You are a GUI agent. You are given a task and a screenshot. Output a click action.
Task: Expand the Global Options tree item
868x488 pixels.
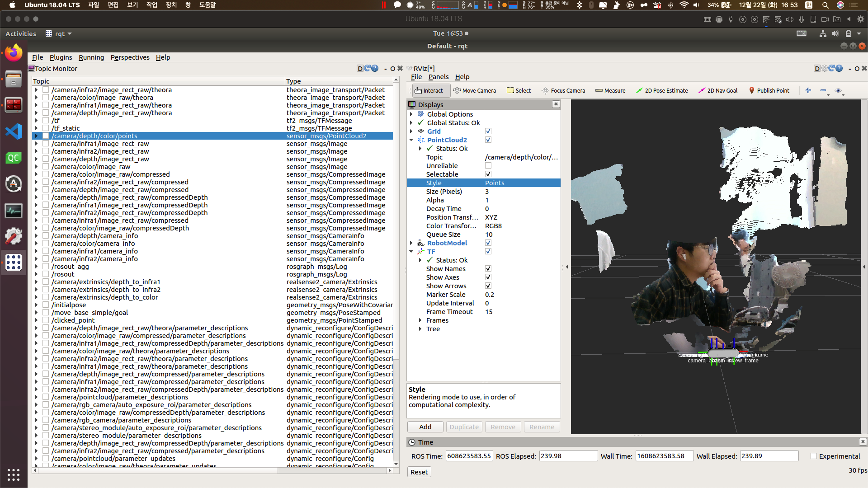pyautogui.click(x=411, y=114)
